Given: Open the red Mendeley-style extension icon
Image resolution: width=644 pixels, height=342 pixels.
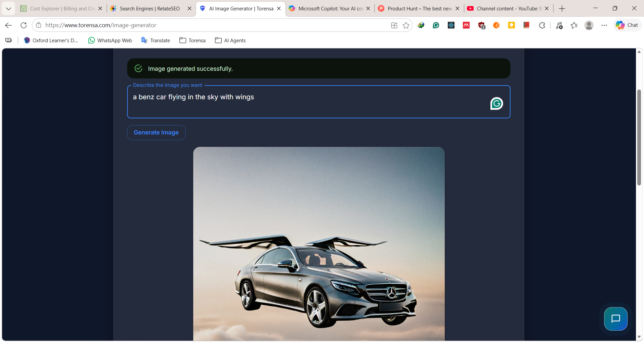Looking at the screenshot, I should point(466,25).
